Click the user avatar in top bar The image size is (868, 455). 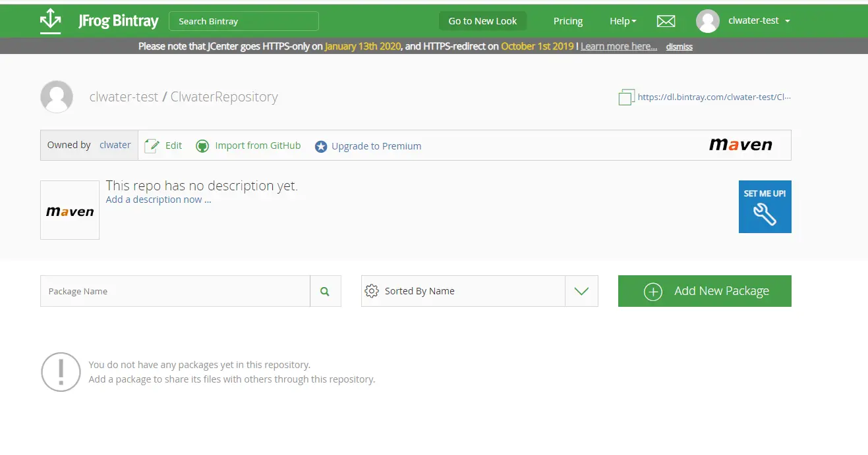coord(708,21)
